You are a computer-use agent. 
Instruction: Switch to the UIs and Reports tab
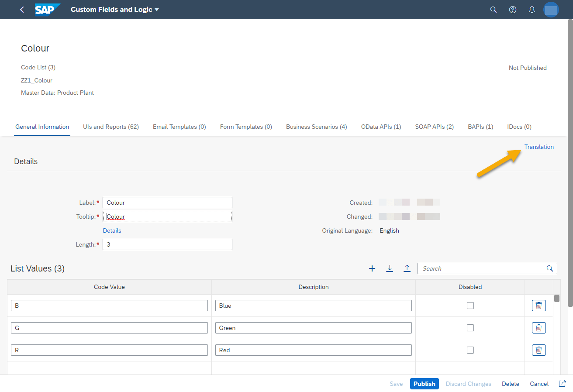point(111,127)
